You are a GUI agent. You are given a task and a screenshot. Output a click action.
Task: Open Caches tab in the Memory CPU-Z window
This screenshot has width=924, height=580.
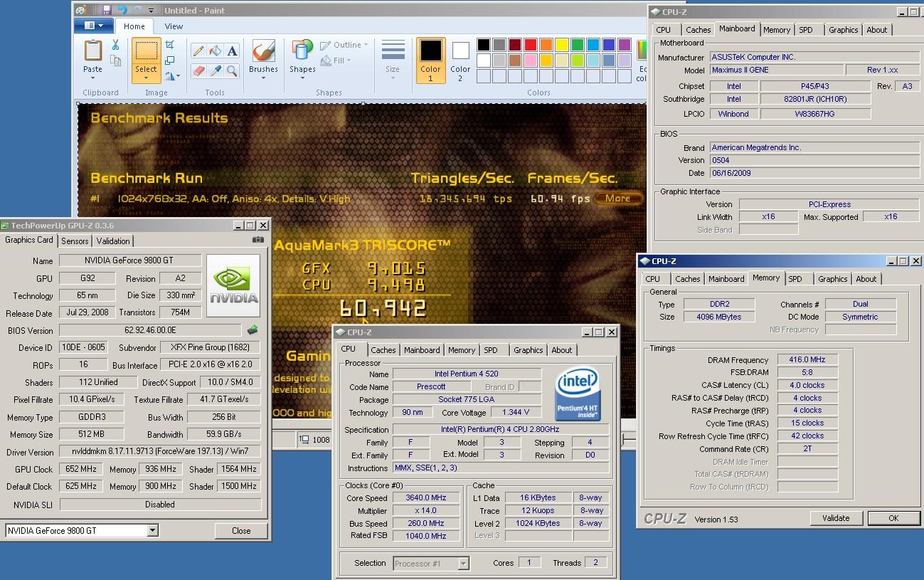coord(687,279)
